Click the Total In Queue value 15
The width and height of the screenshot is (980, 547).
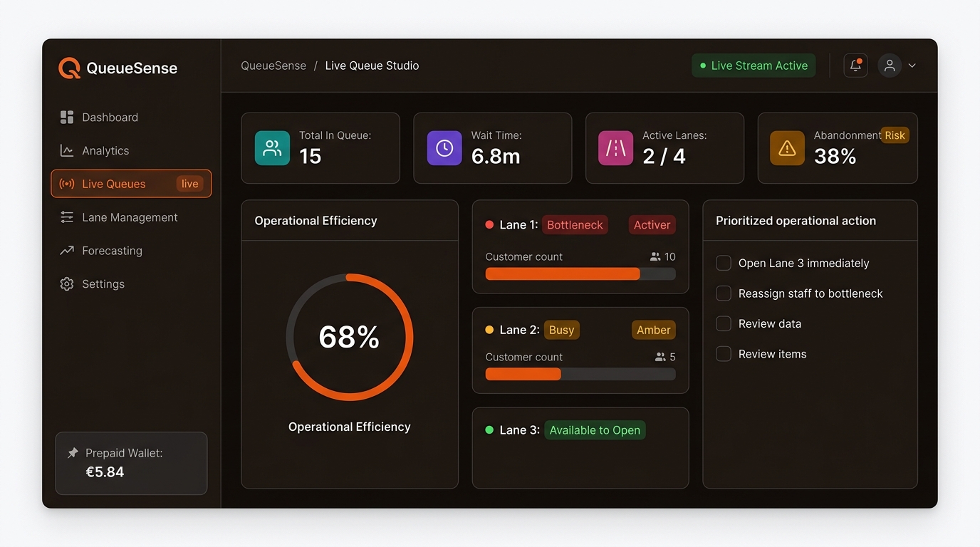click(x=311, y=157)
